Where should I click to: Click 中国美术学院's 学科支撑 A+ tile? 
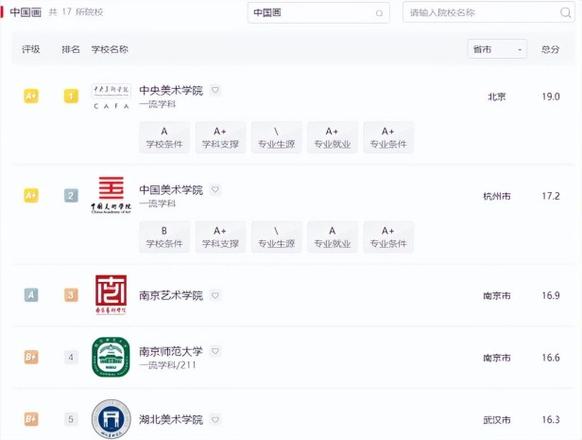[x=220, y=237]
